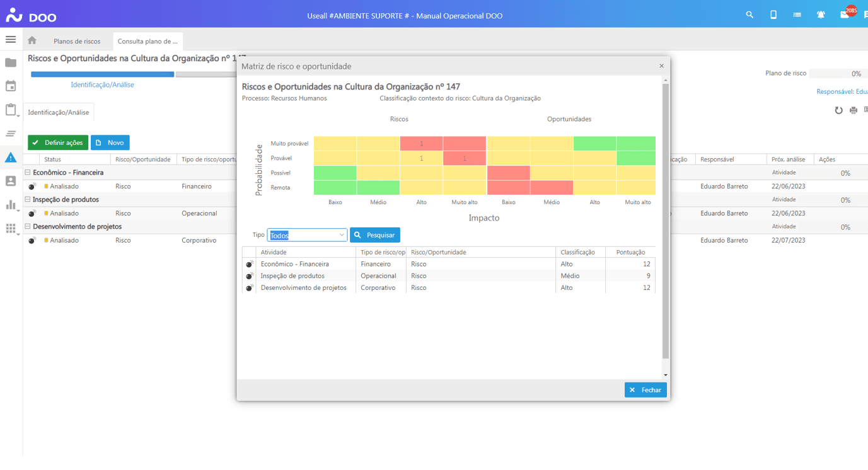Select the Inspeção de produtos row in dialog table
868x470 pixels.
[292, 276]
